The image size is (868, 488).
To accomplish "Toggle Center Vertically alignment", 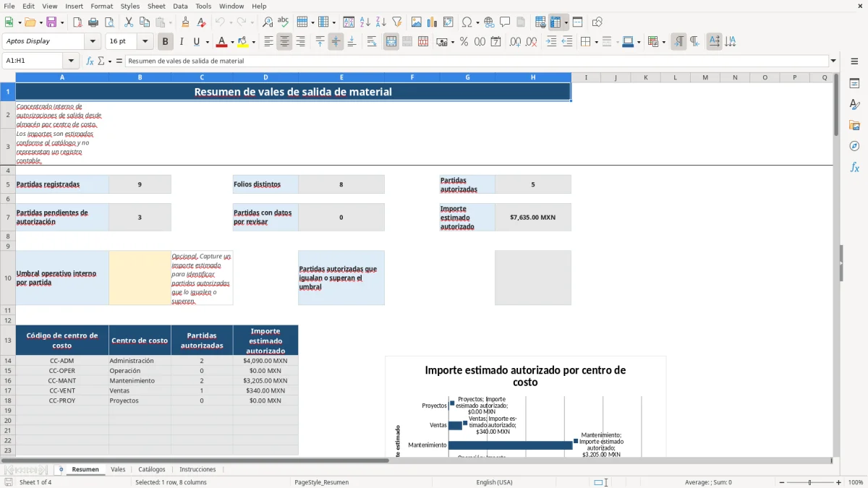I will [336, 42].
